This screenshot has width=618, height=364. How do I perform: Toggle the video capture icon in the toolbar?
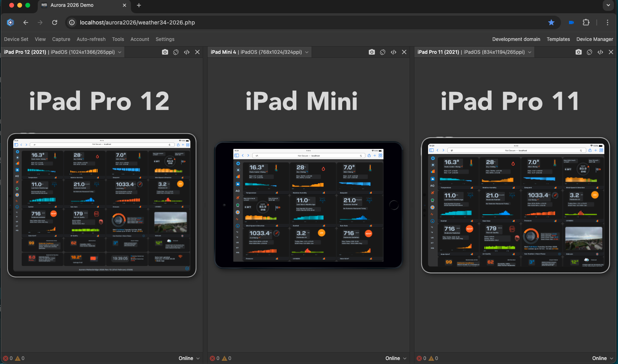(x=571, y=22)
